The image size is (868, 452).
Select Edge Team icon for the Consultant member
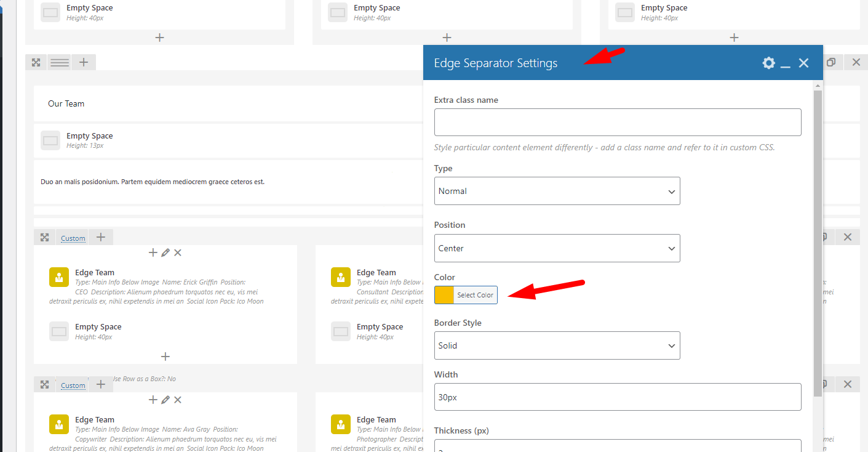341,277
